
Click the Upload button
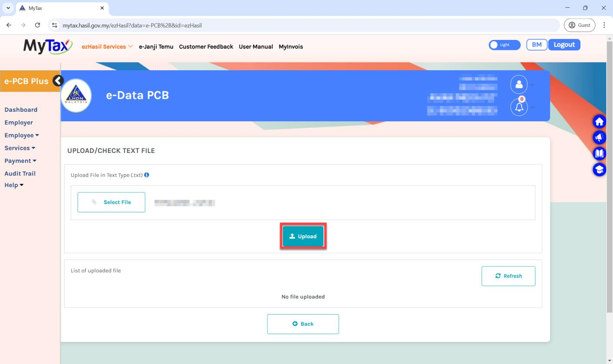[303, 236]
